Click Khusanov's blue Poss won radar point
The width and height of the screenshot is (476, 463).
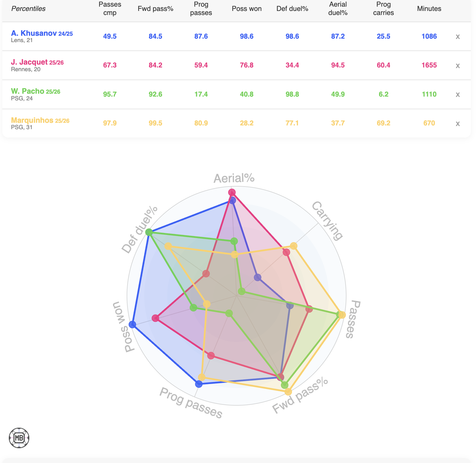coord(132,324)
